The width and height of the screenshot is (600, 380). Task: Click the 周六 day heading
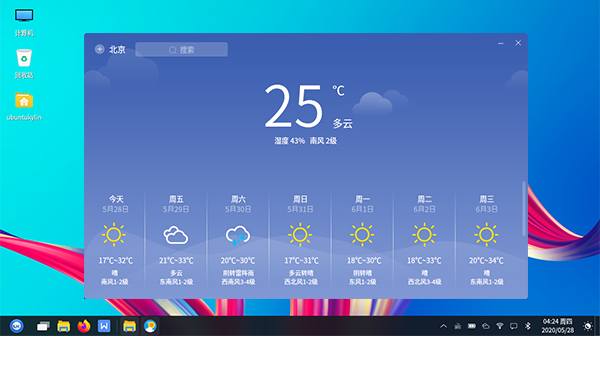point(238,199)
